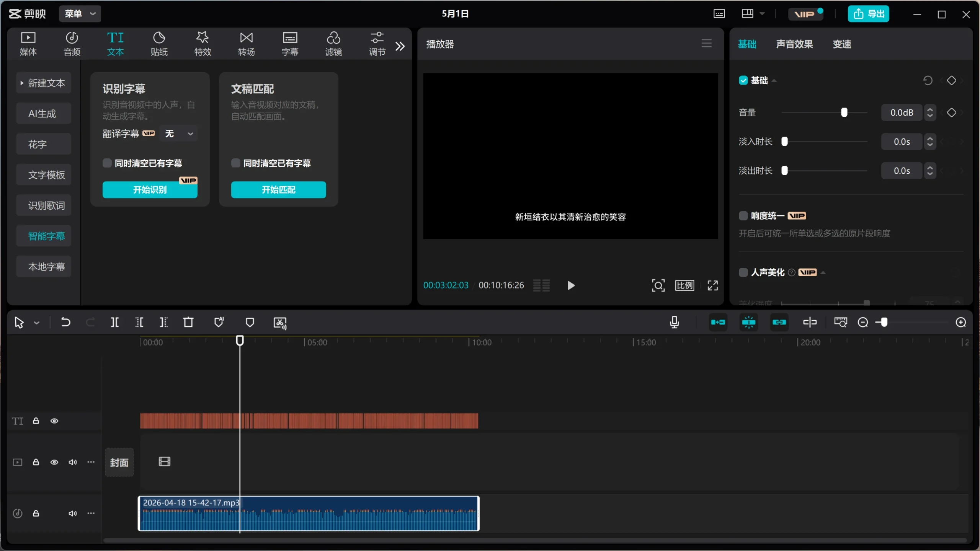The image size is (980, 551).
Task: Click the 比例 aspect ratio button
Action: pyautogui.click(x=684, y=285)
